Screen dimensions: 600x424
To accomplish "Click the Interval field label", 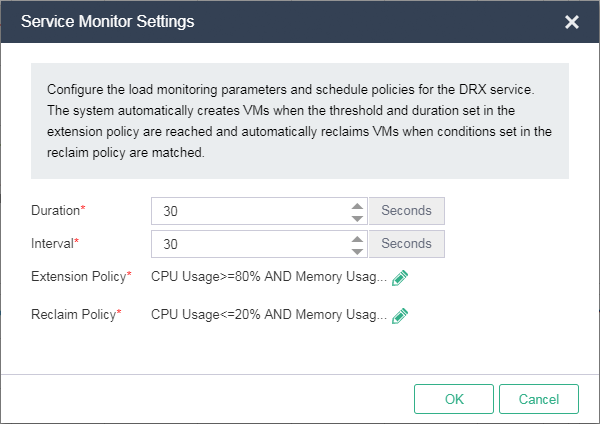I will tap(55, 244).
